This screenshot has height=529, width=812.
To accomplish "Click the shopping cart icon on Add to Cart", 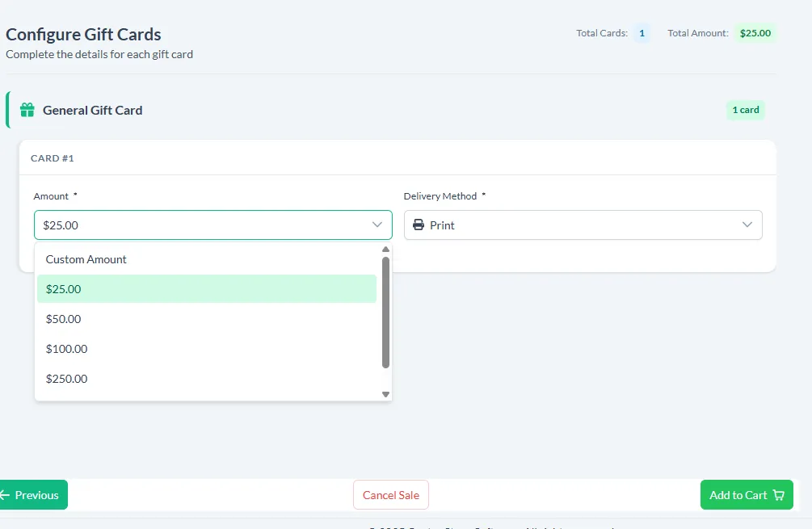I will pyautogui.click(x=778, y=495).
